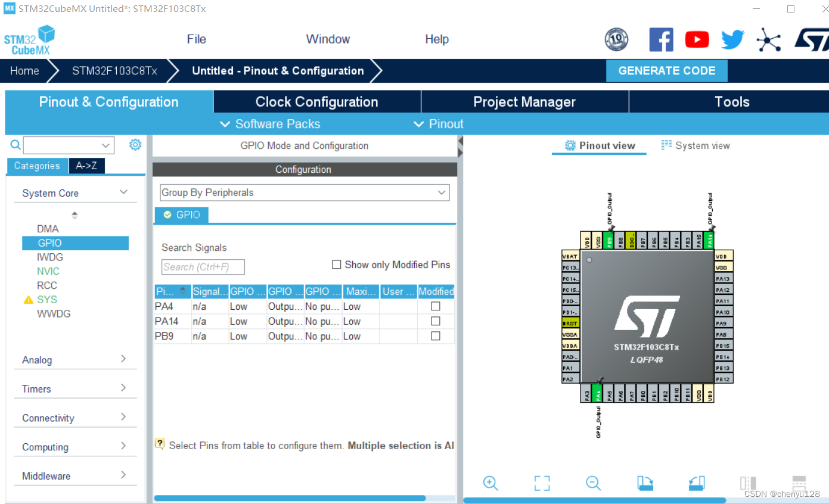This screenshot has height=504, width=829.
Task: Expand the Timers category
Action: 123,388
